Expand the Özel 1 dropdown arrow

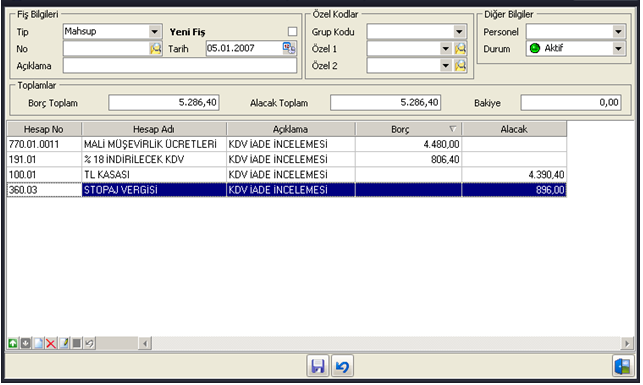pyautogui.click(x=446, y=49)
